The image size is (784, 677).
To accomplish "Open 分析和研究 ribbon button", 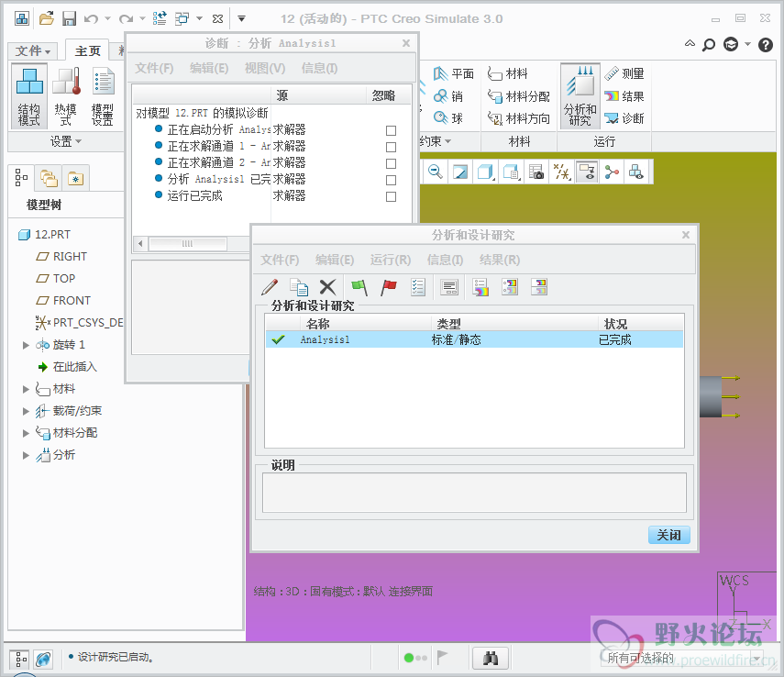I will pyautogui.click(x=580, y=96).
